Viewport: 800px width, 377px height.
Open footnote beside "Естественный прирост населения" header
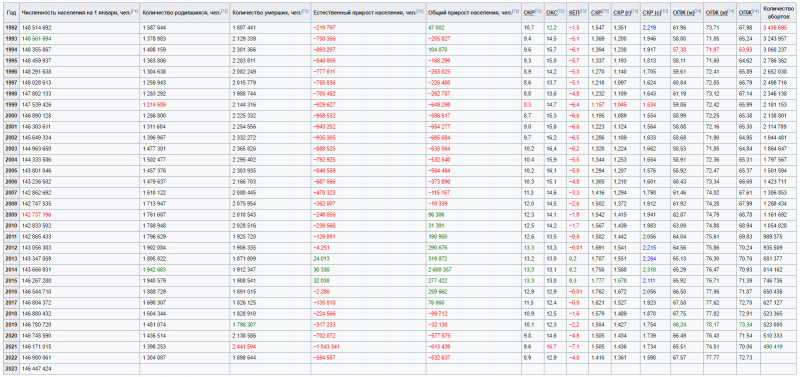(x=420, y=10)
